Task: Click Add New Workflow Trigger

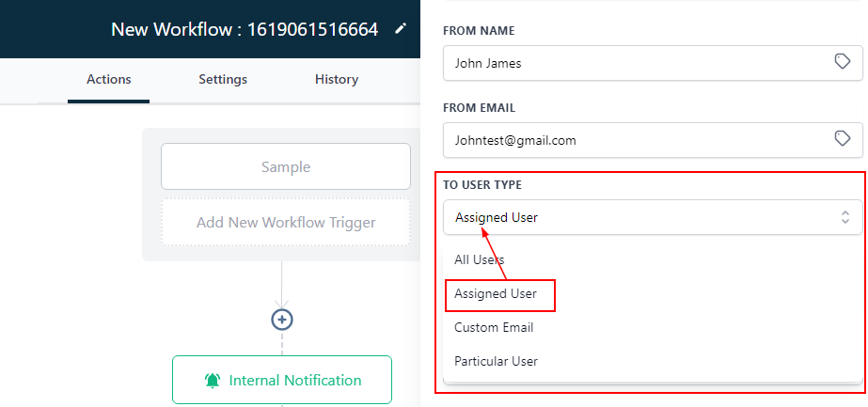Action: [x=286, y=223]
